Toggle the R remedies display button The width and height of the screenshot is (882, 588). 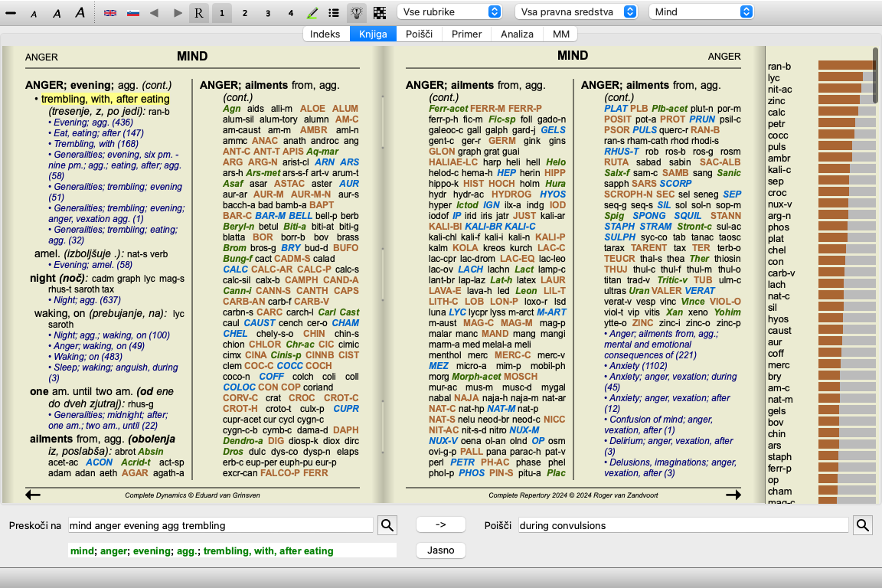(x=199, y=13)
